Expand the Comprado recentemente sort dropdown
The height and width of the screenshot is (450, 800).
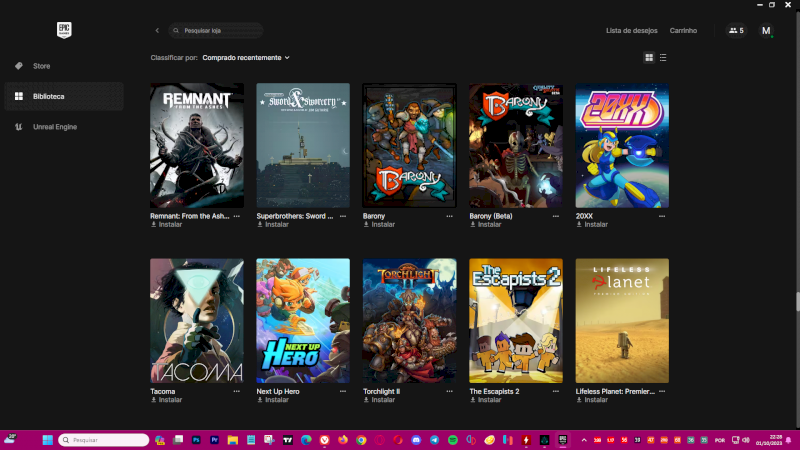coord(246,58)
